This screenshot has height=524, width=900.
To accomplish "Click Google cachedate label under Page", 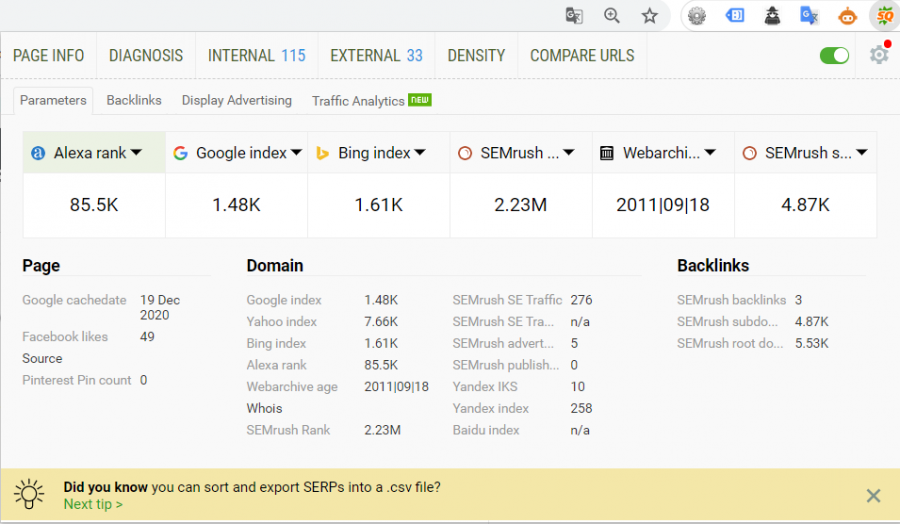I will 74,300.
